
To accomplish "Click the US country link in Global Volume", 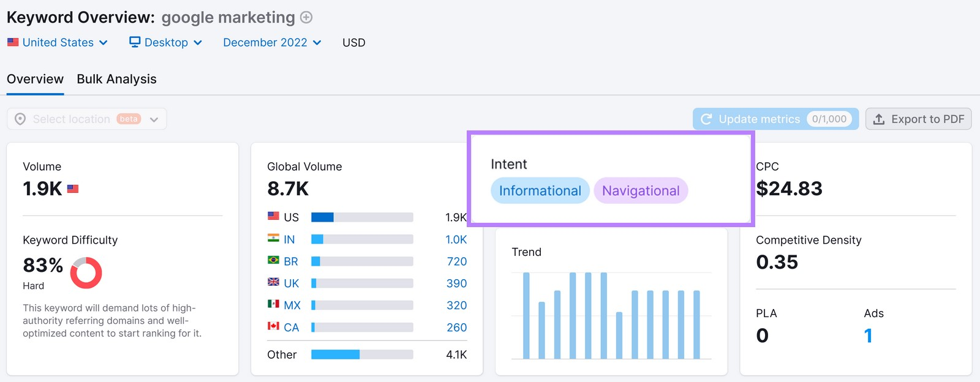I will [x=292, y=217].
